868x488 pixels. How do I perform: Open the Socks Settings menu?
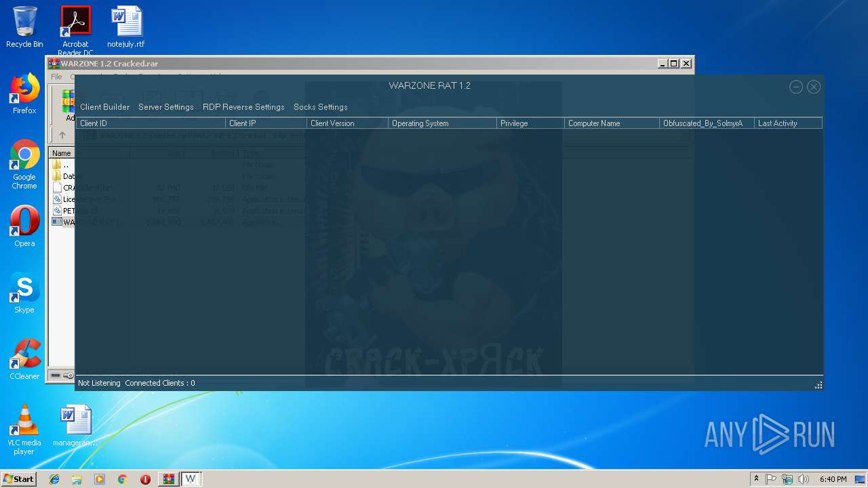click(320, 107)
